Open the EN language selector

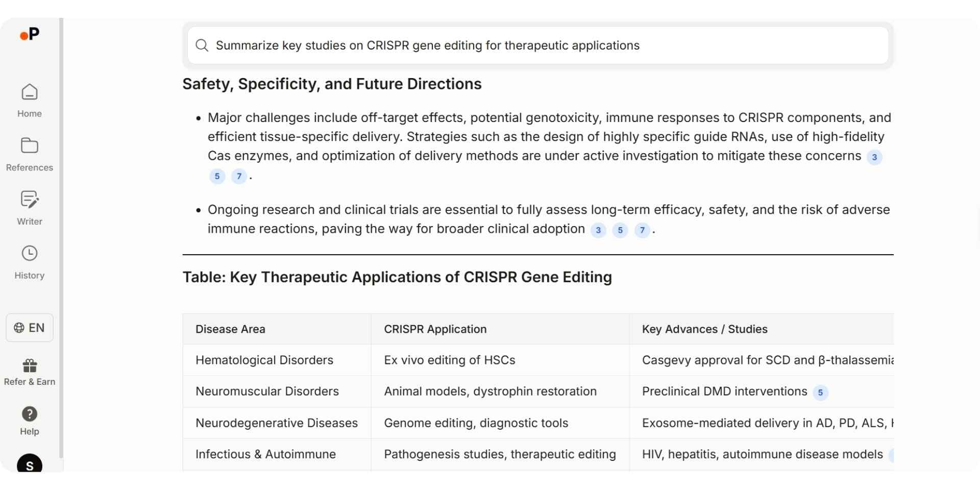(29, 328)
